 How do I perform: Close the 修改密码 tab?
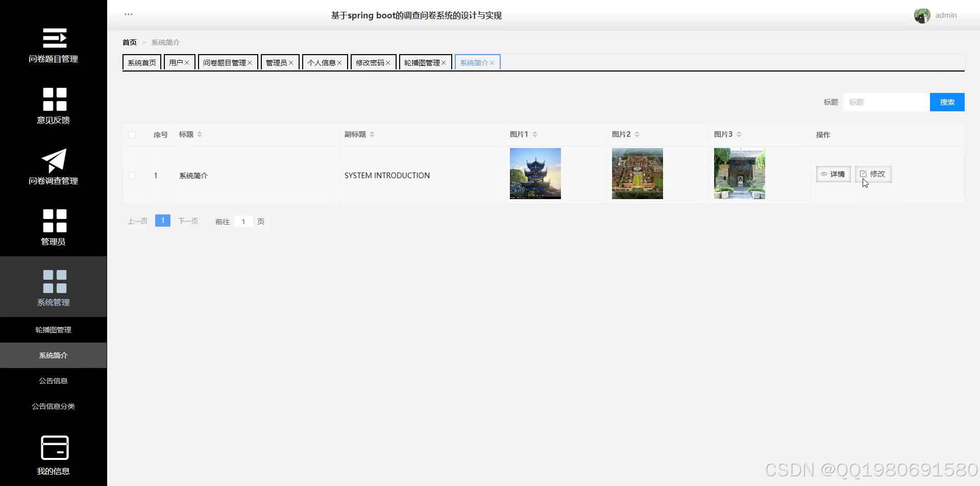(x=388, y=63)
